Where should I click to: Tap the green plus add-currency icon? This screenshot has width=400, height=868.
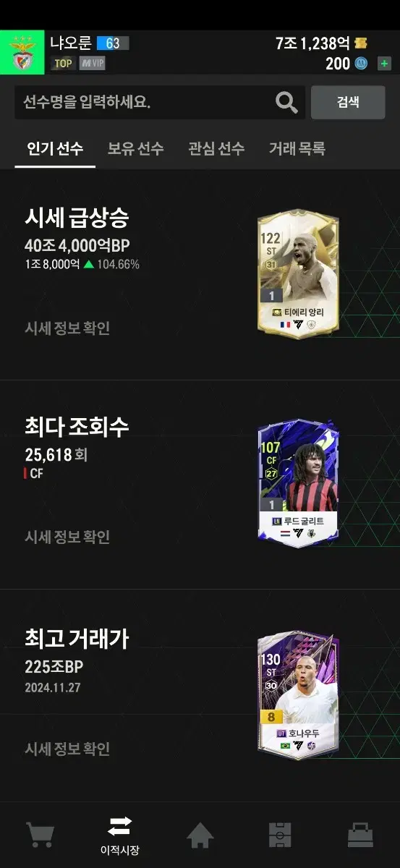(384, 64)
